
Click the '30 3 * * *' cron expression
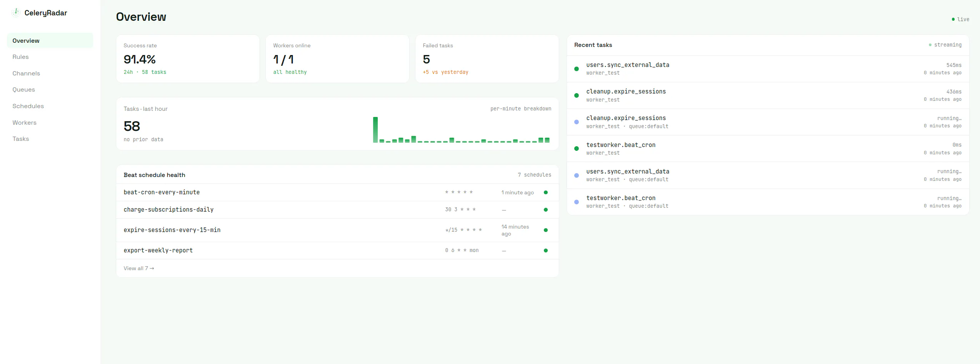tap(460, 210)
